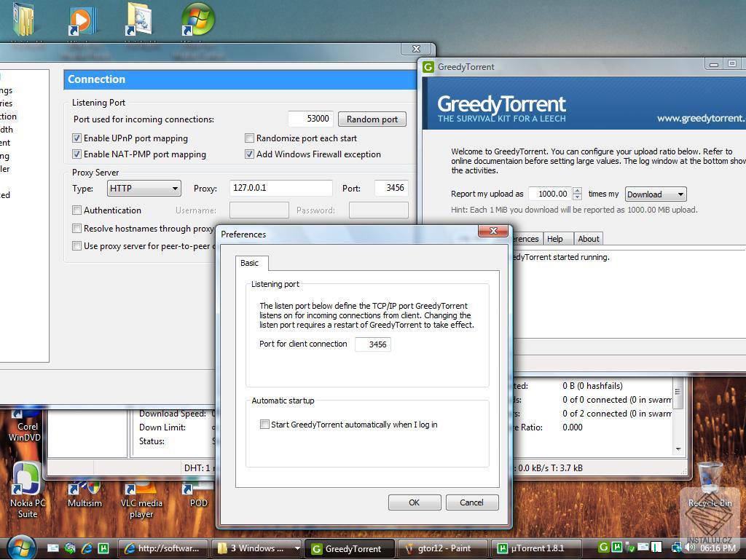Switch to Internet Explorer taskbar window
746x560 pixels.
point(162,548)
